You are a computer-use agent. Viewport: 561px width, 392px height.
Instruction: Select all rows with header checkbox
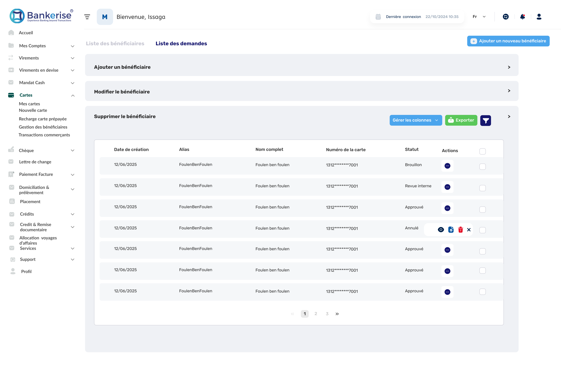pyautogui.click(x=483, y=151)
